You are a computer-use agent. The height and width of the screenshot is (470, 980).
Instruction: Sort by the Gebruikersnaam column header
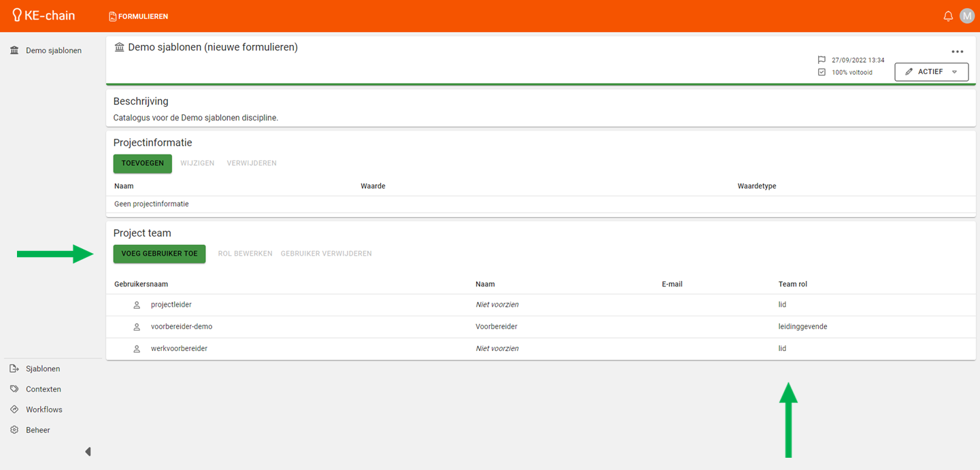click(x=141, y=284)
